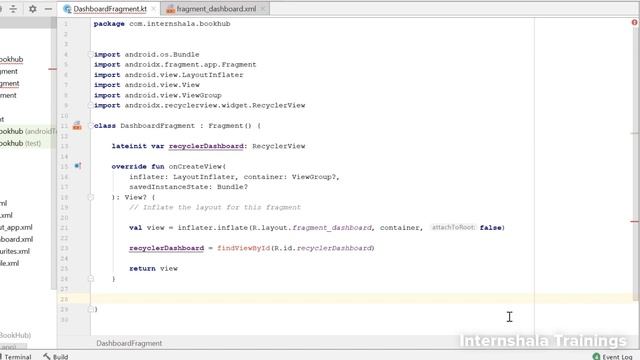
Task: Close the fragment_dashboard.xml tab
Action: pyautogui.click(x=263, y=9)
